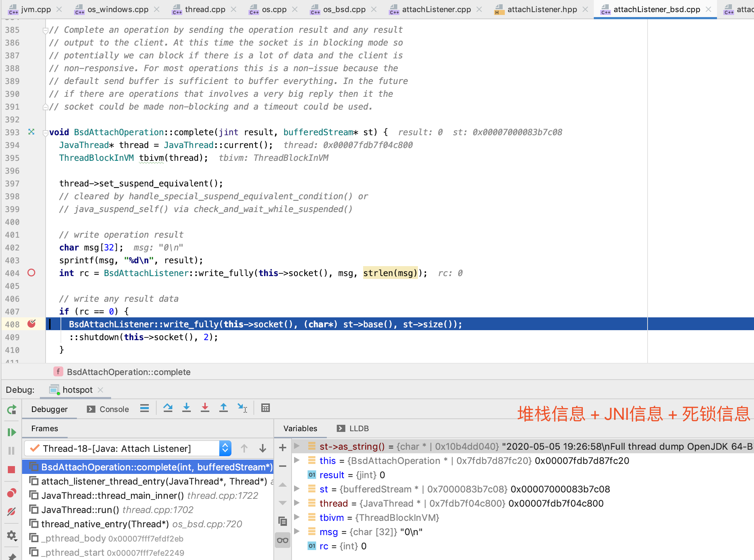The image size is (754, 560).
Task: Open the Evaluate Expression calculator icon
Action: coord(265,408)
